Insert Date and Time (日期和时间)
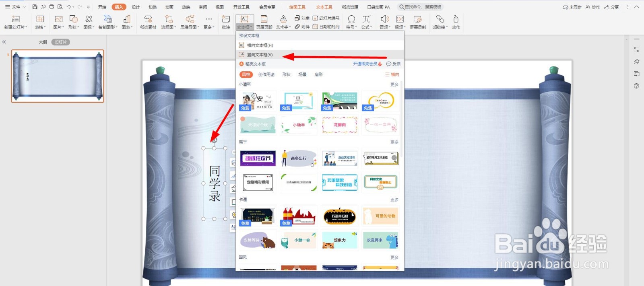Image resolution: width=644 pixels, height=286 pixels. click(x=326, y=27)
